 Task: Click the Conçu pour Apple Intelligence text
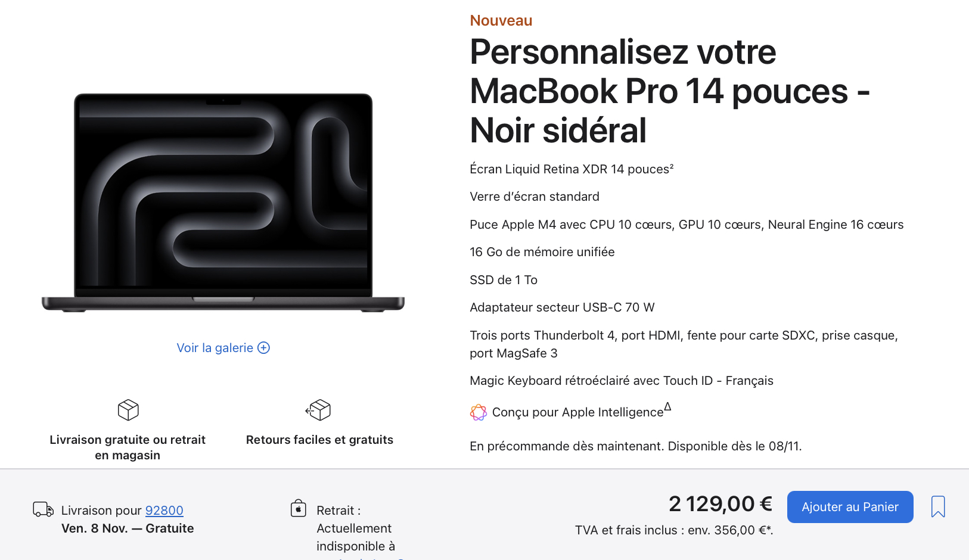[x=577, y=412]
